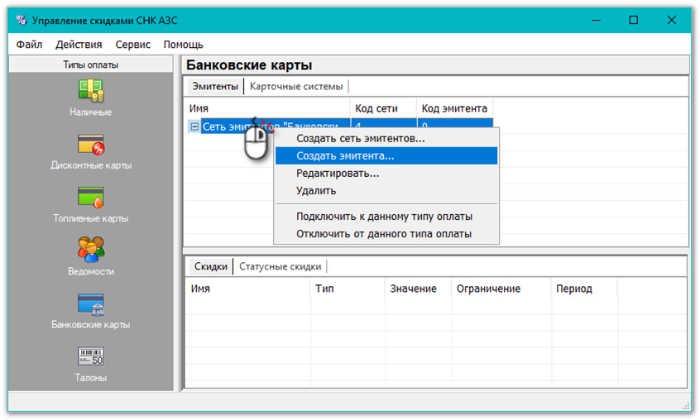Image resolution: width=700 pixels, height=420 pixels.
Task: Click the application icon in title bar
Action: tap(21, 20)
